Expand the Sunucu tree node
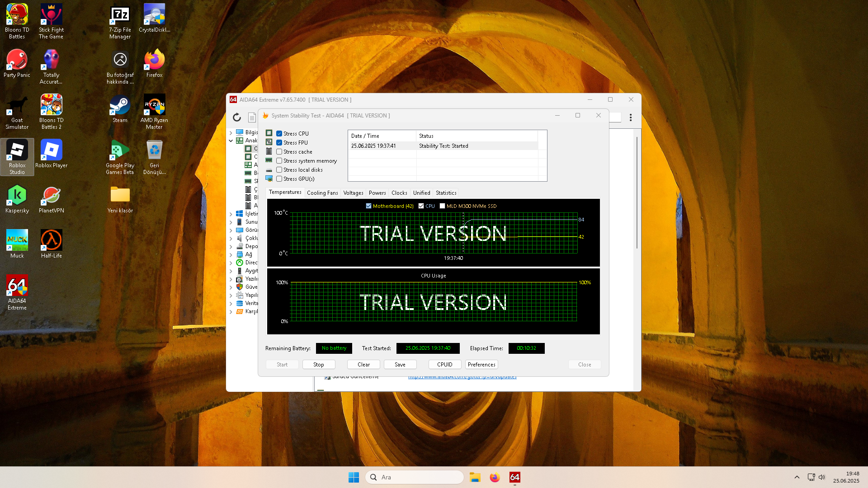The height and width of the screenshot is (488, 868). (231, 222)
